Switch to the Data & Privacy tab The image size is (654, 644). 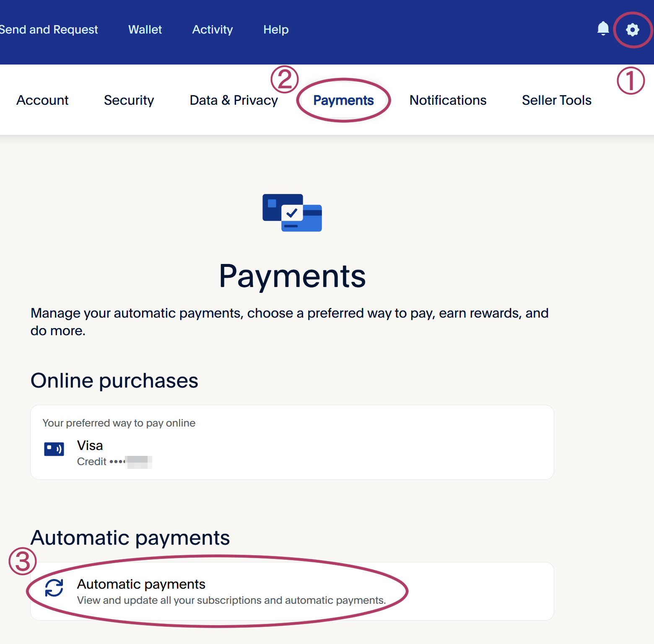point(234,100)
